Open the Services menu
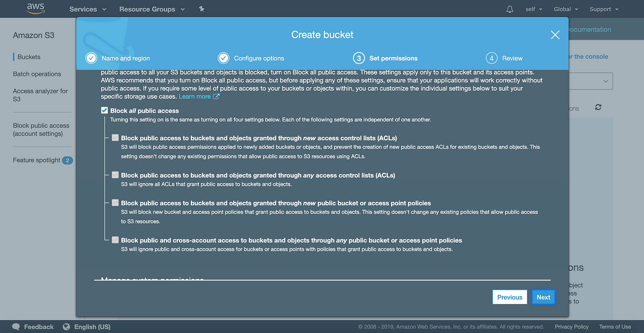Viewport: 644px width, 333px height. pos(87,9)
